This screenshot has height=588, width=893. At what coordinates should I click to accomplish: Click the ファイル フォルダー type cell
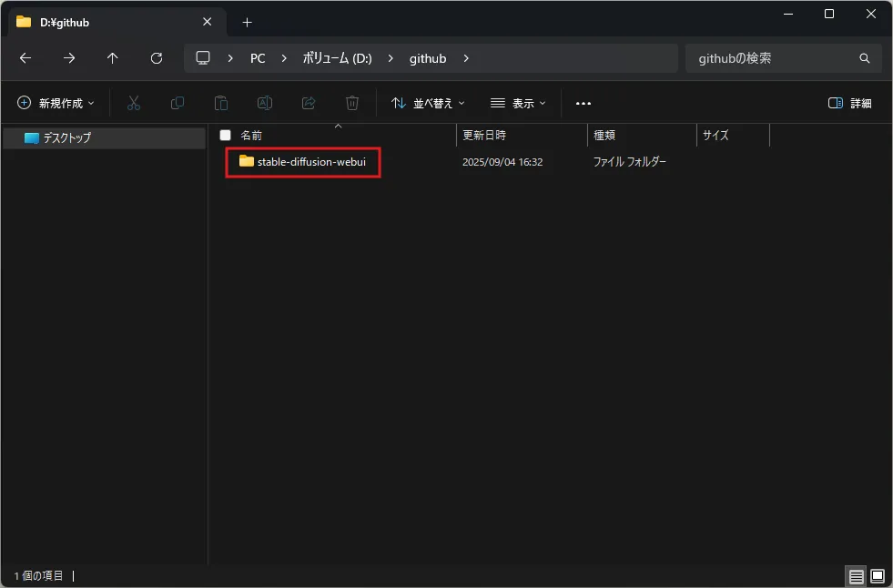click(x=629, y=162)
